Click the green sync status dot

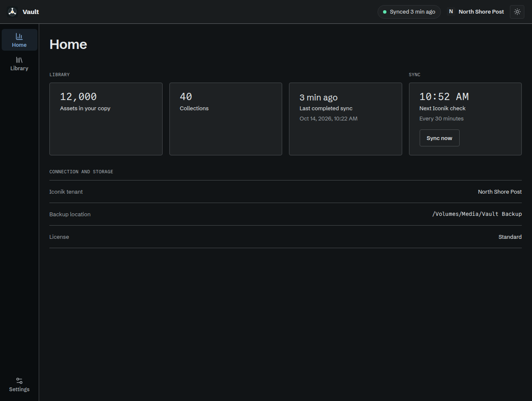point(385,12)
